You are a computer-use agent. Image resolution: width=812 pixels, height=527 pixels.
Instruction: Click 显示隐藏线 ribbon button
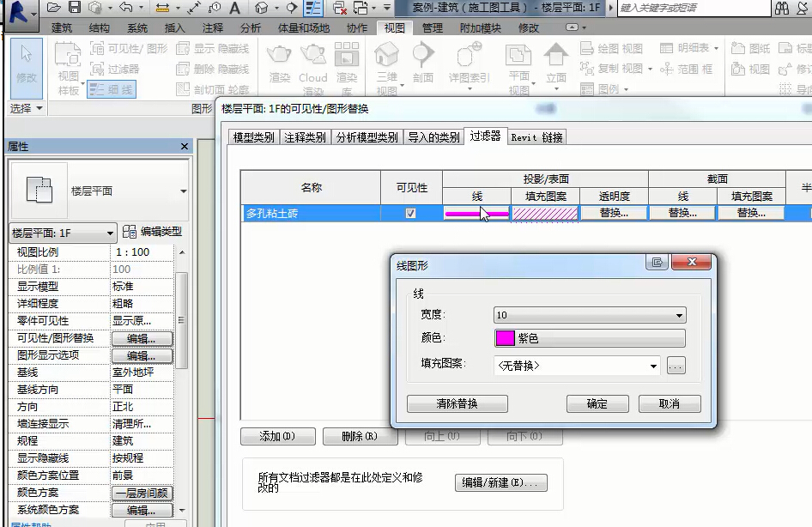tap(213, 49)
